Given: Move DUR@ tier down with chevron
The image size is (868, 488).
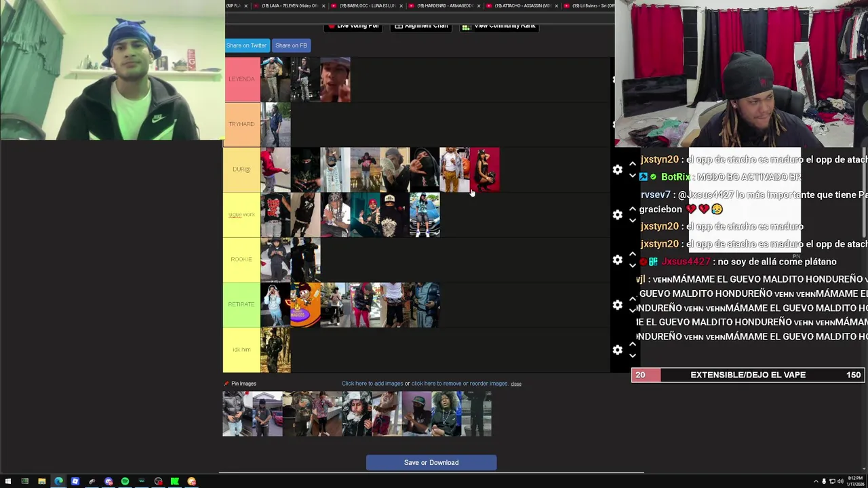Looking at the screenshot, I should (x=632, y=176).
